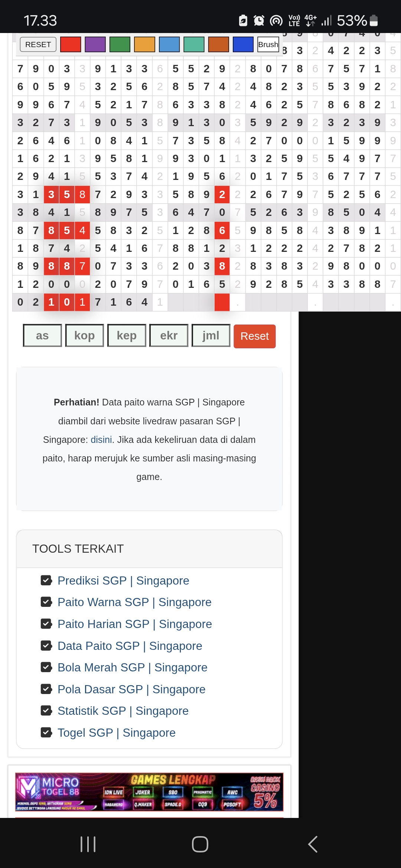Open Paito Warna SGP | Singapore link
The height and width of the screenshot is (868, 401).
pos(134,602)
